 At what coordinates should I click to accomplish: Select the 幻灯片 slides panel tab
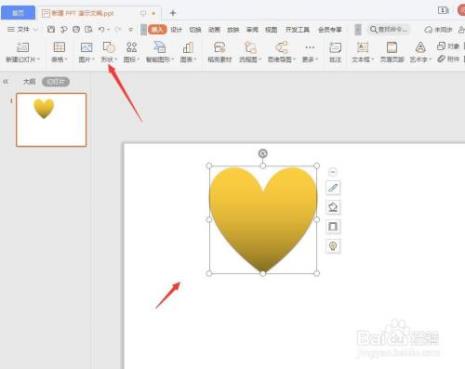pyautogui.click(x=56, y=82)
